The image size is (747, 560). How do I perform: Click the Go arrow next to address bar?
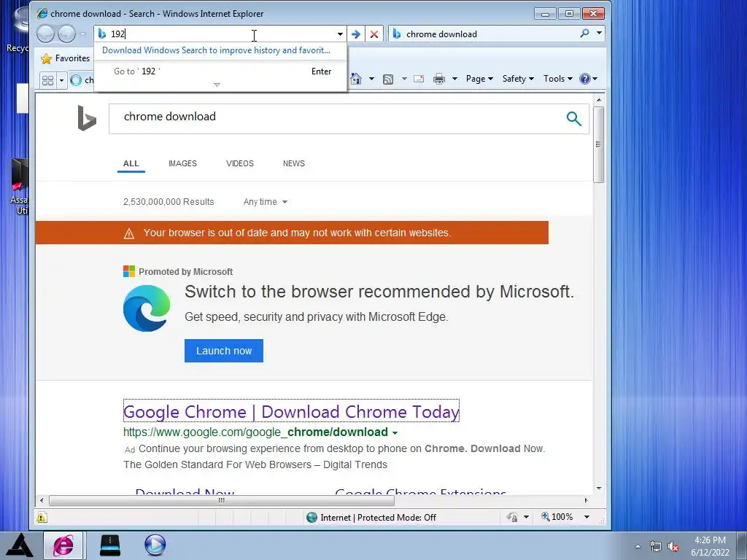pos(355,34)
